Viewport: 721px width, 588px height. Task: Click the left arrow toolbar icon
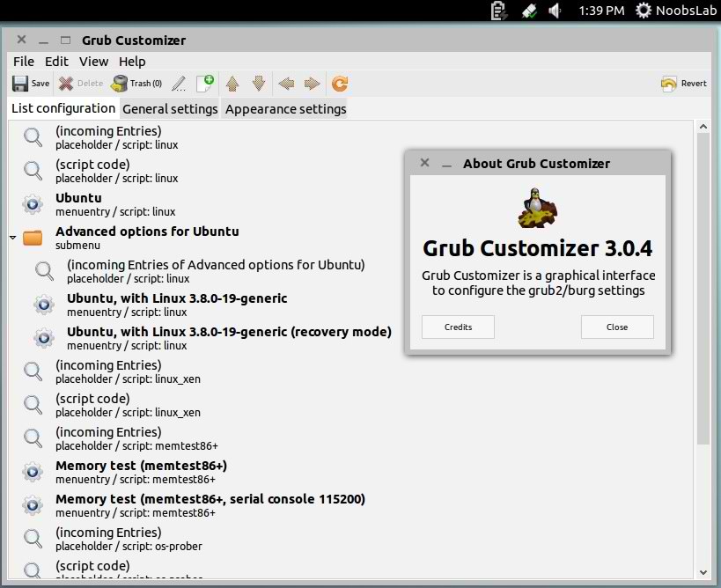pyautogui.click(x=286, y=84)
